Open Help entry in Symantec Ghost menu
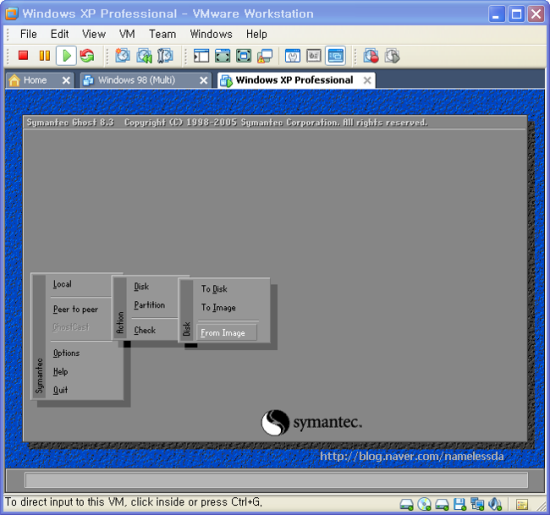Image resolution: width=550 pixels, height=515 pixels. tap(61, 372)
